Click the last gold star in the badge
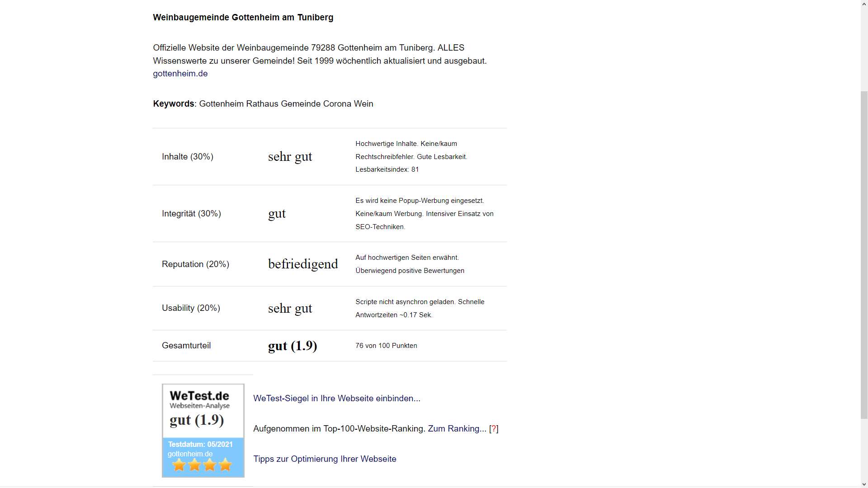The height and width of the screenshot is (488, 868). (x=225, y=465)
